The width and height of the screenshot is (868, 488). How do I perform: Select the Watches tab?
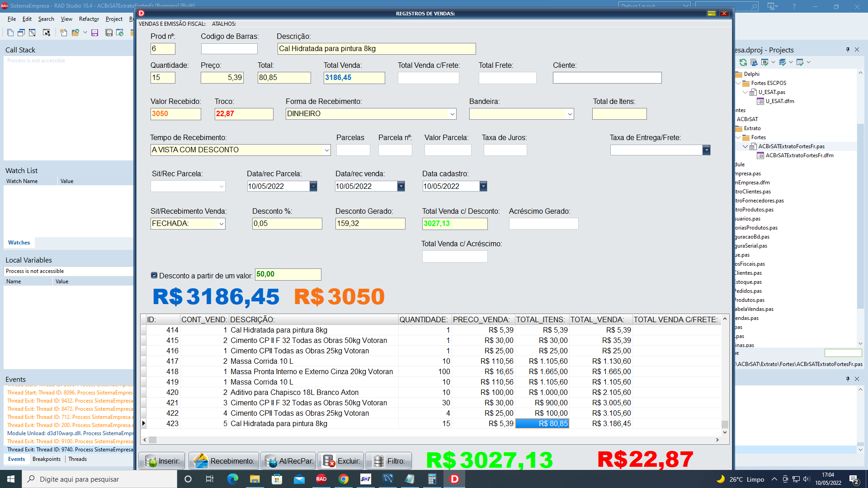point(19,243)
